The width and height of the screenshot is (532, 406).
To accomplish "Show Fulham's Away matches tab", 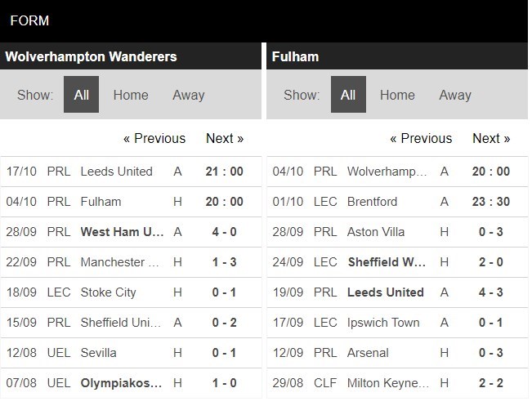I will coord(454,95).
